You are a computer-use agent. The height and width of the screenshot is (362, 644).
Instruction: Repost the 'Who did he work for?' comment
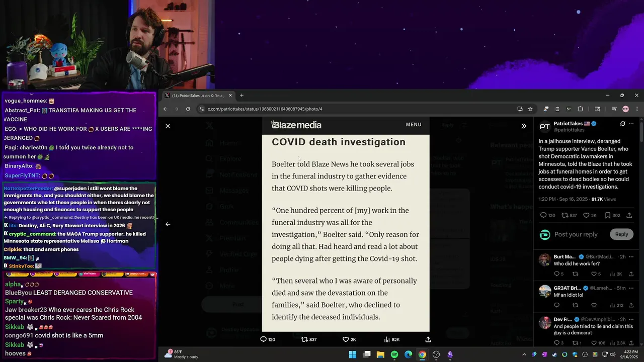click(576, 274)
